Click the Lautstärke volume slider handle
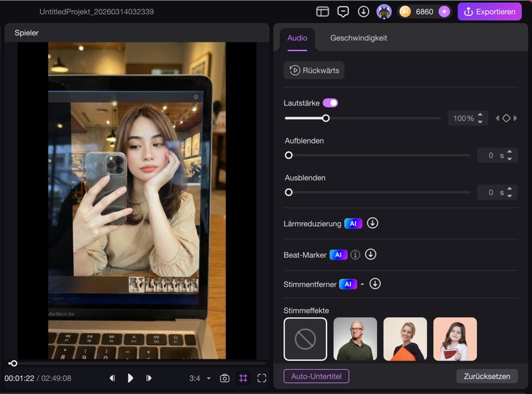This screenshot has height=394, width=532. [326, 118]
